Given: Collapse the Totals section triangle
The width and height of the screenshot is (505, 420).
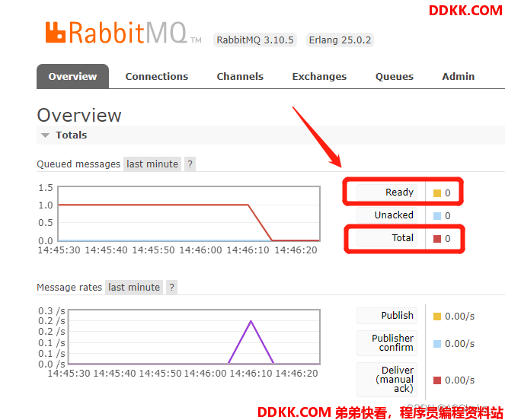Looking at the screenshot, I should (x=46, y=135).
